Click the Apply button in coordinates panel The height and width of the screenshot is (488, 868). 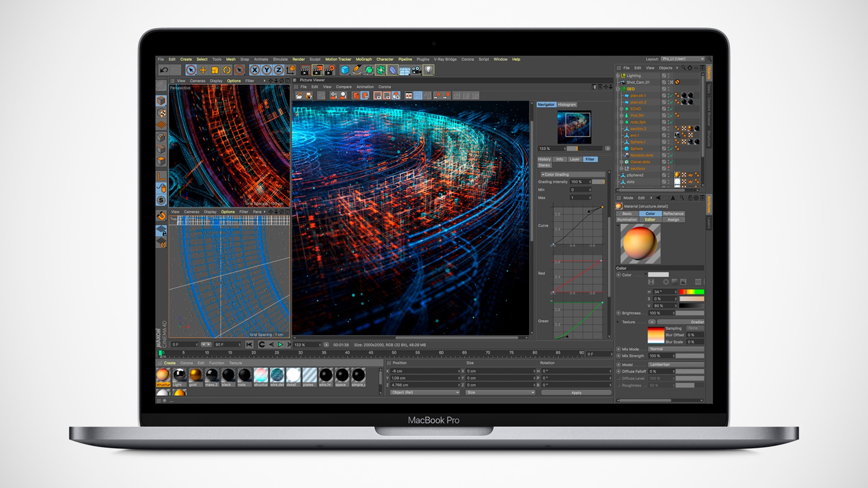coord(576,392)
